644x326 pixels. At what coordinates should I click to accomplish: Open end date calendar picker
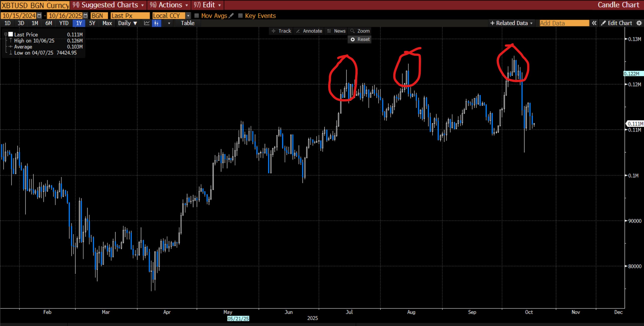click(86, 16)
